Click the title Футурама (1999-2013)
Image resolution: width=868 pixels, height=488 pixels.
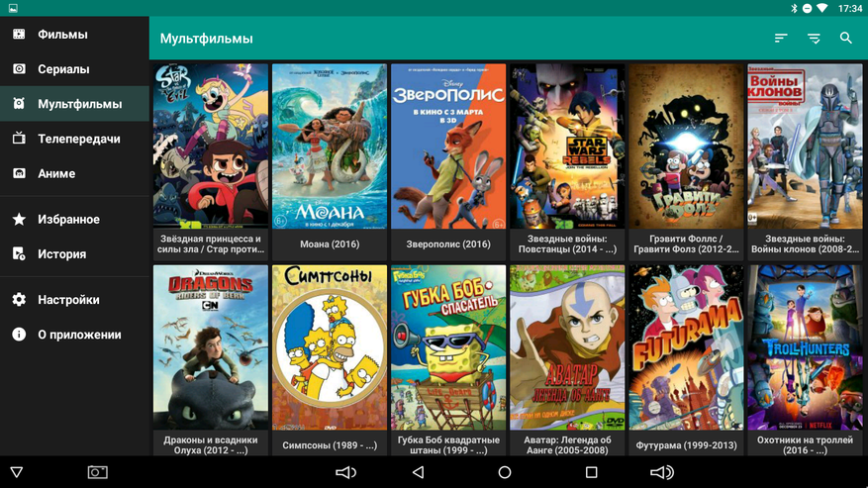coord(687,445)
